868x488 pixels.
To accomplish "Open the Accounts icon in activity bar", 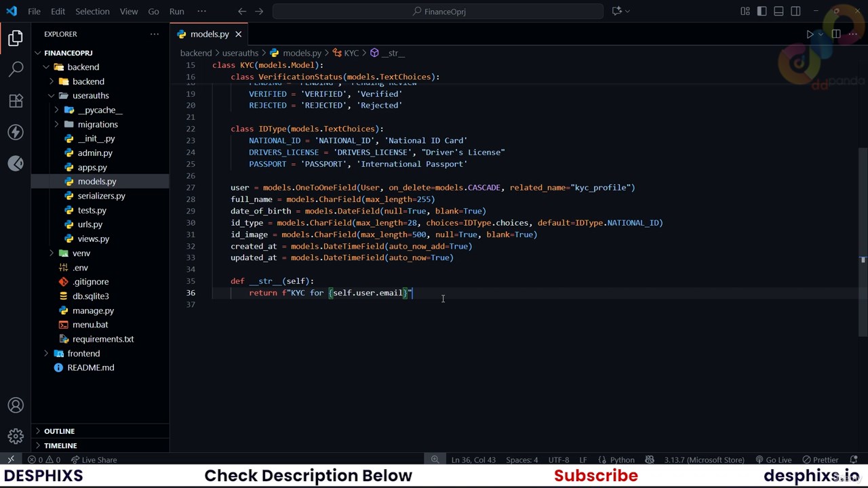I will [x=16, y=405].
